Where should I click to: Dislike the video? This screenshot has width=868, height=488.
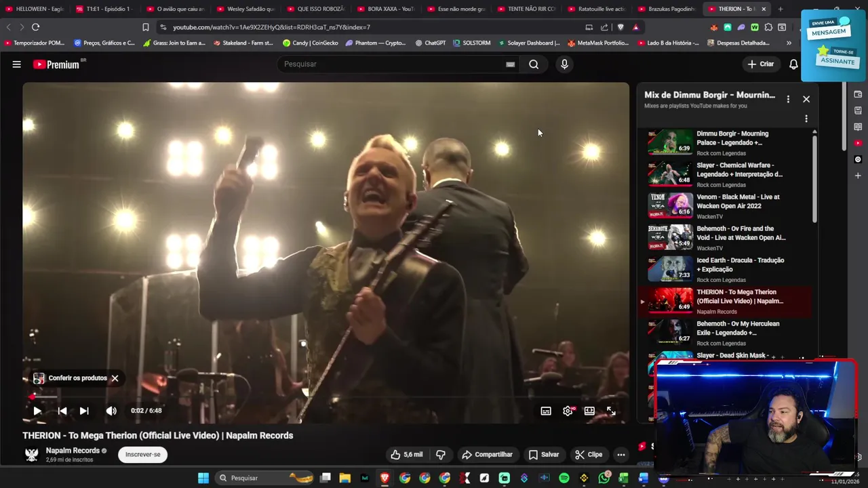[441, 455]
